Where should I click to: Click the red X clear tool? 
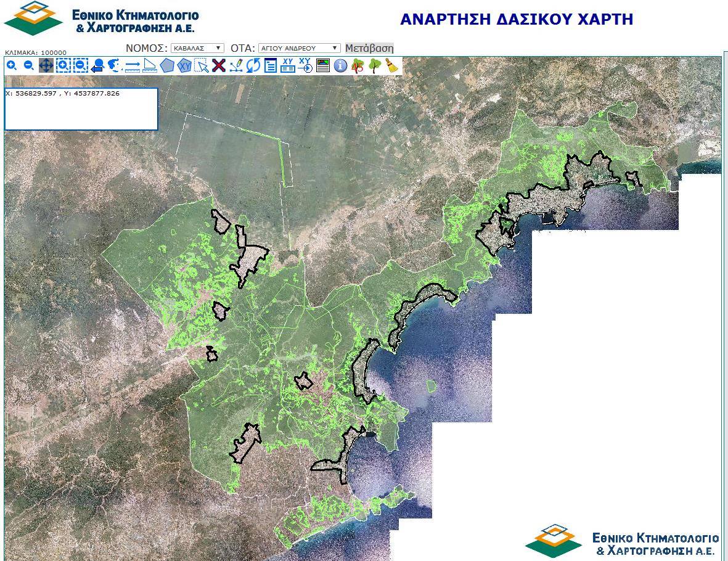pyautogui.click(x=219, y=65)
